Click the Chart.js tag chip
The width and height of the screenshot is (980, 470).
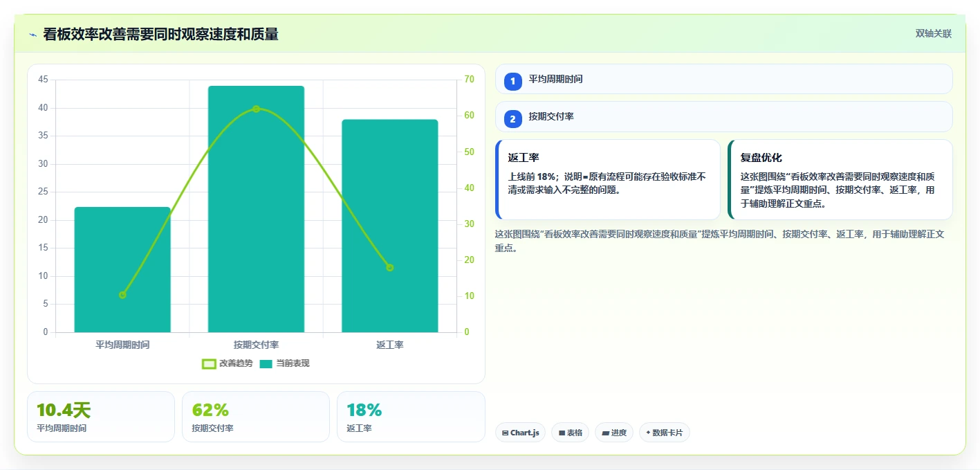point(520,433)
